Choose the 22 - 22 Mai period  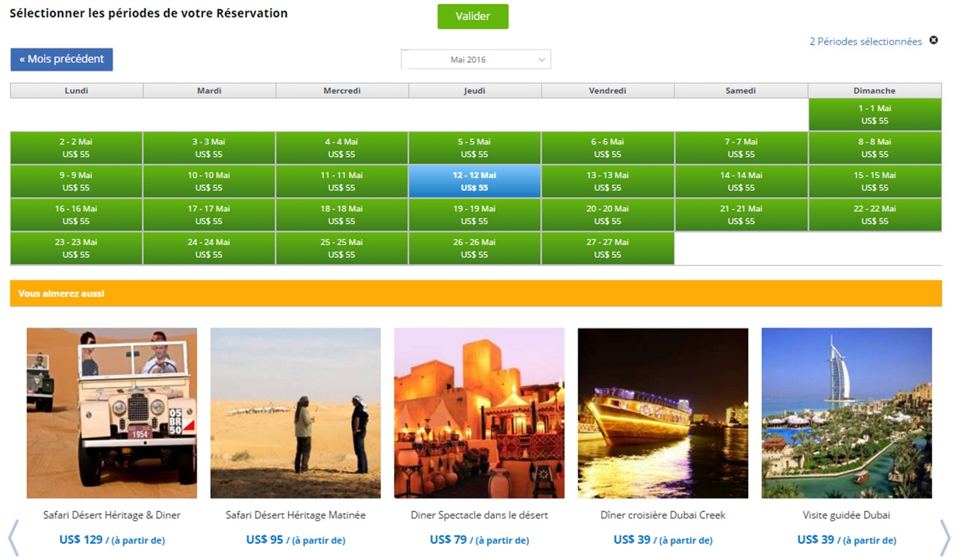click(875, 215)
